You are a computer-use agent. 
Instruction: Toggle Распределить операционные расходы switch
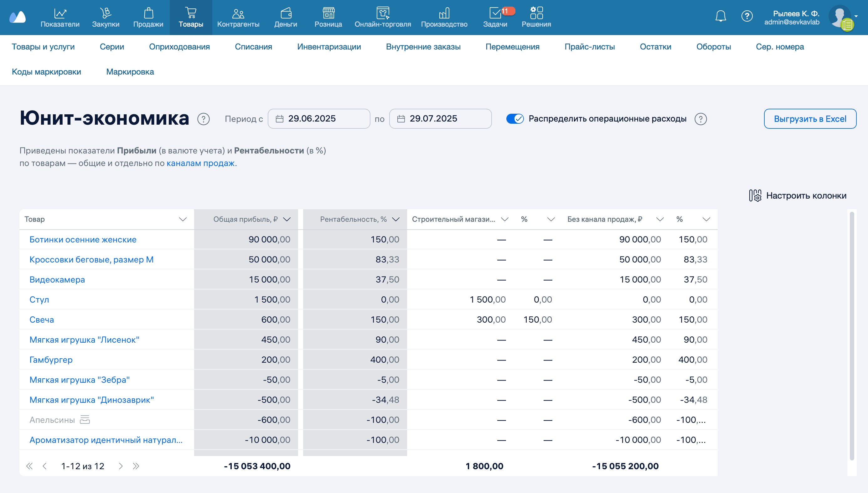[x=515, y=119]
